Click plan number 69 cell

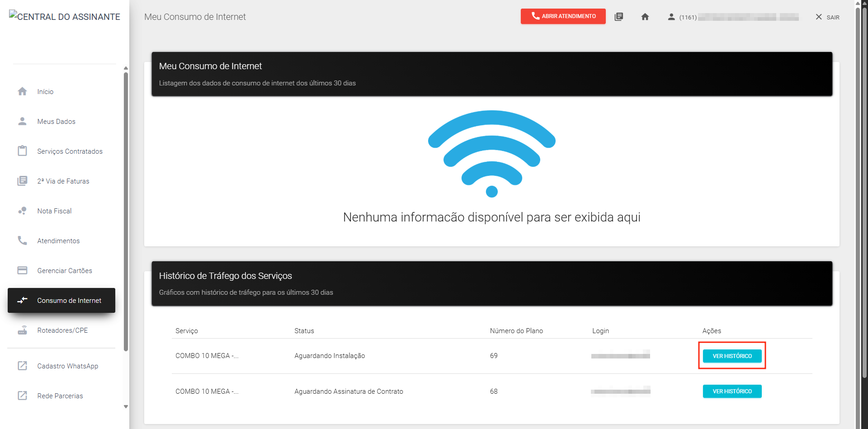tap(494, 356)
